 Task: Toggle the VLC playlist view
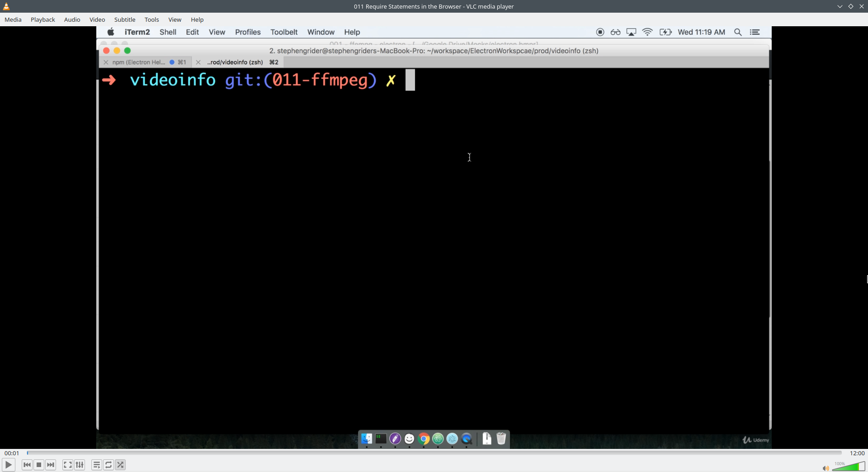point(96,465)
